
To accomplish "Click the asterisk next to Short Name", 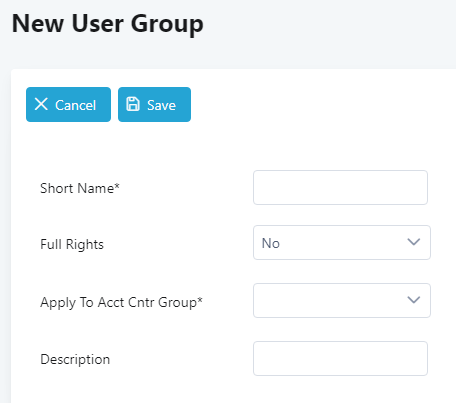I will [x=117, y=186].
